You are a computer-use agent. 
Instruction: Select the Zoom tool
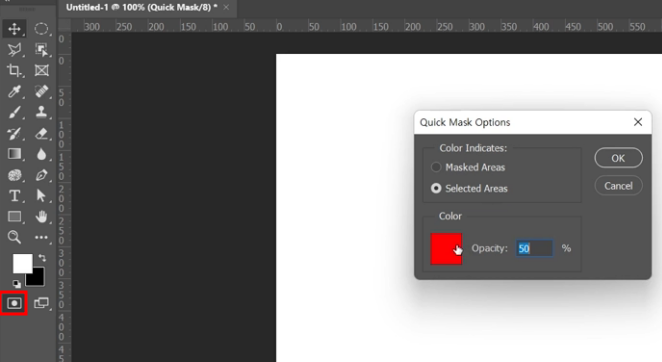click(14, 237)
